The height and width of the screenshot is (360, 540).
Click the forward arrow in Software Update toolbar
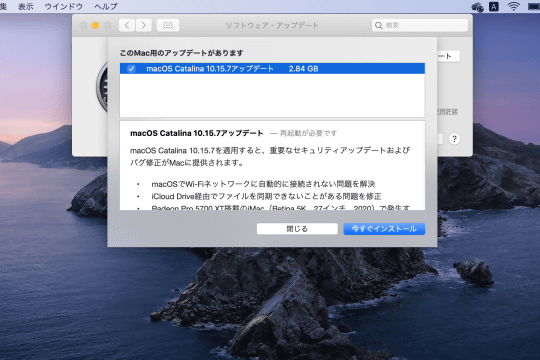click(144, 25)
